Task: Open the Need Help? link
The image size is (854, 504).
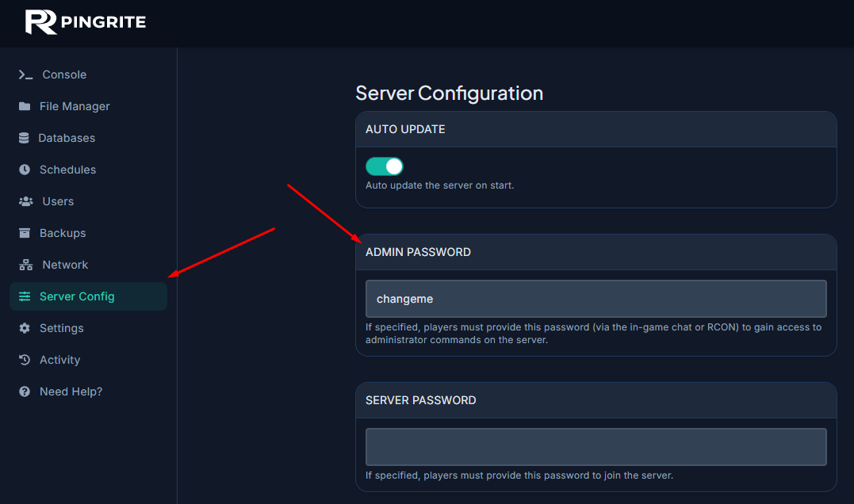Action: point(71,391)
